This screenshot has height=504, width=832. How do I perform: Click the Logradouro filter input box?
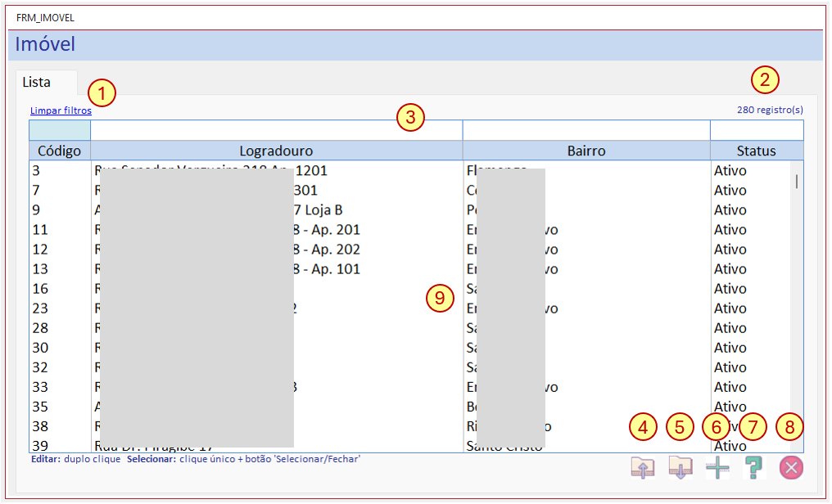(277, 130)
